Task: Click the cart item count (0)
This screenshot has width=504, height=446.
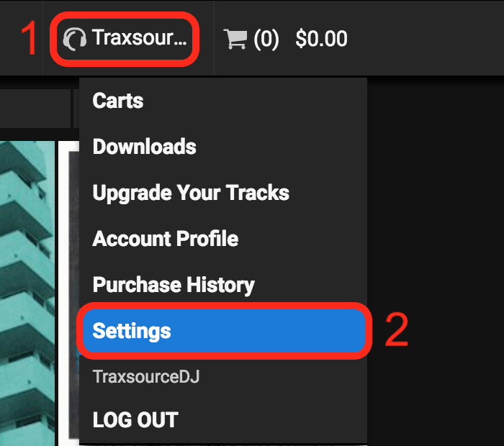Action: (266, 38)
